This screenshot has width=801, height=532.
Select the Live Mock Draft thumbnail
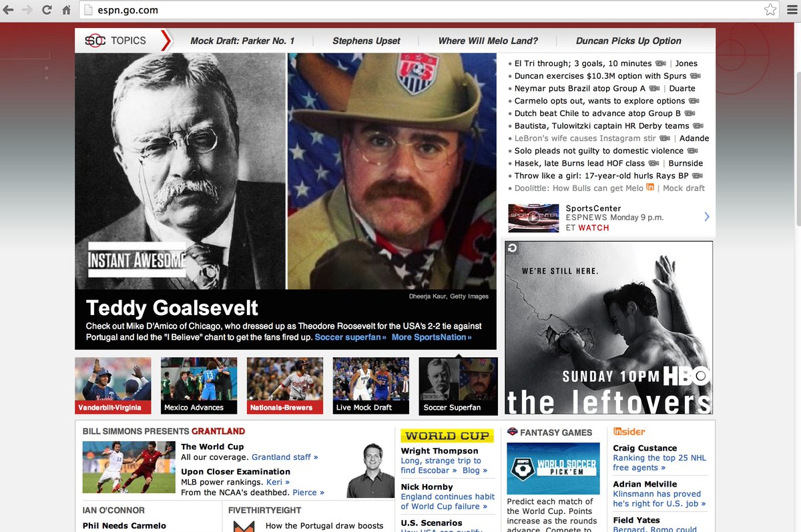click(x=371, y=386)
